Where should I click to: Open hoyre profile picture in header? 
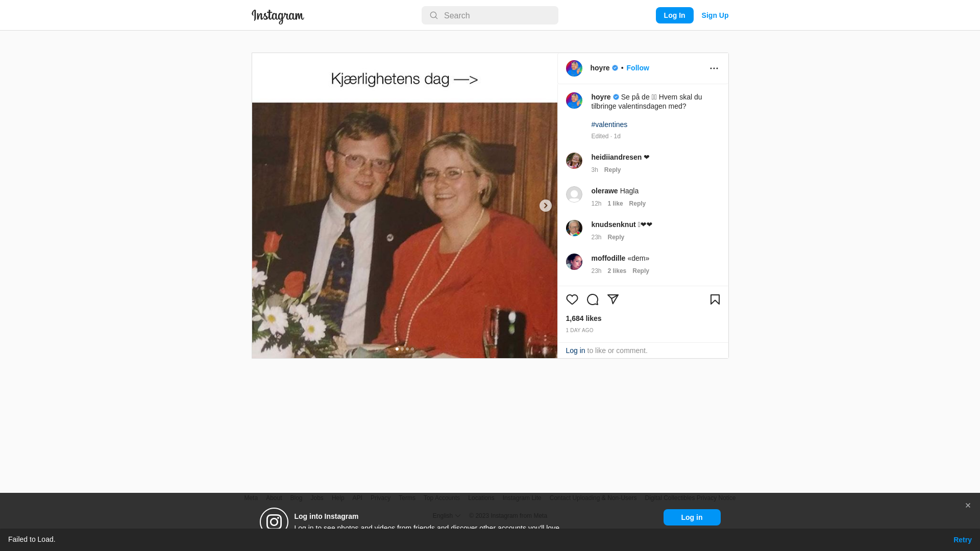(x=574, y=68)
